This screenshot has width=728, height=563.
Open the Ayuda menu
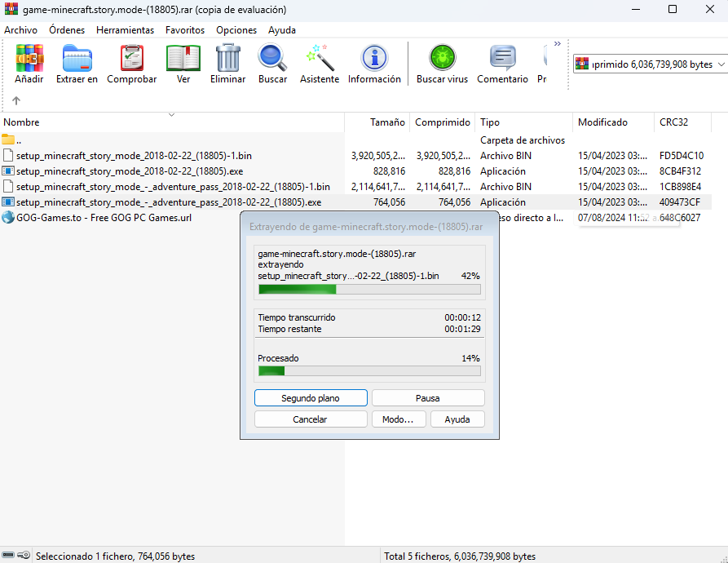click(282, 29)
